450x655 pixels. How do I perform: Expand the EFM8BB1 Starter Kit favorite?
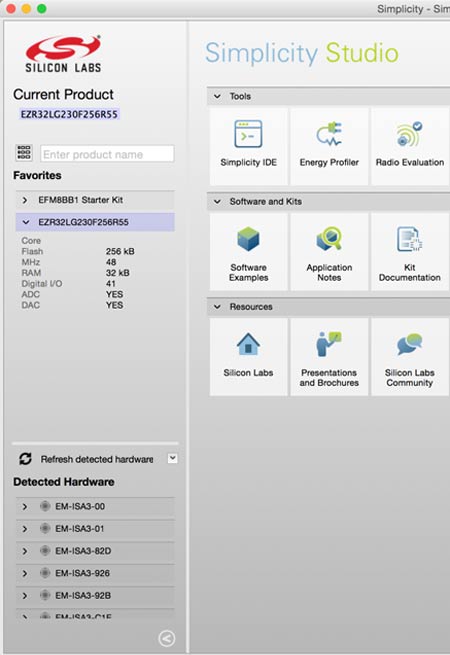(25, 200)
